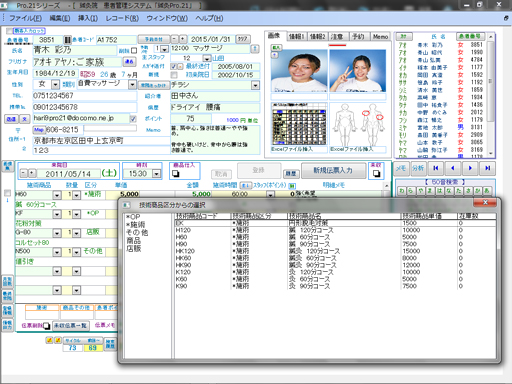Click the blue button beside the furigana field

(129, 61)
